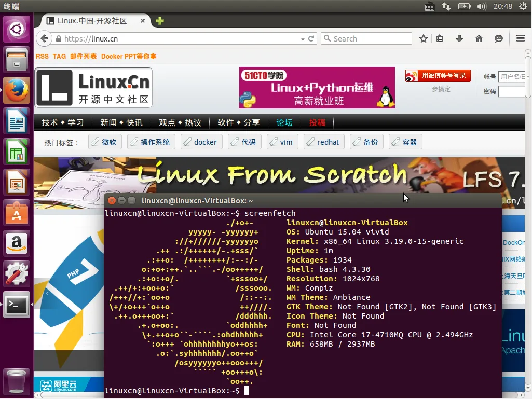Show the bookmarks list icon in toolbar
Screen dimensions: 532x399
tap(440, 39)
